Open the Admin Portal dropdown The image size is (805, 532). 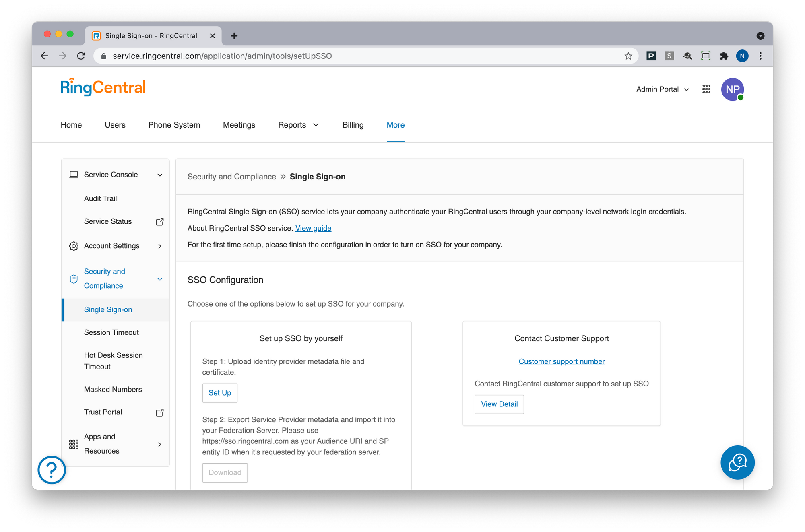663,89
